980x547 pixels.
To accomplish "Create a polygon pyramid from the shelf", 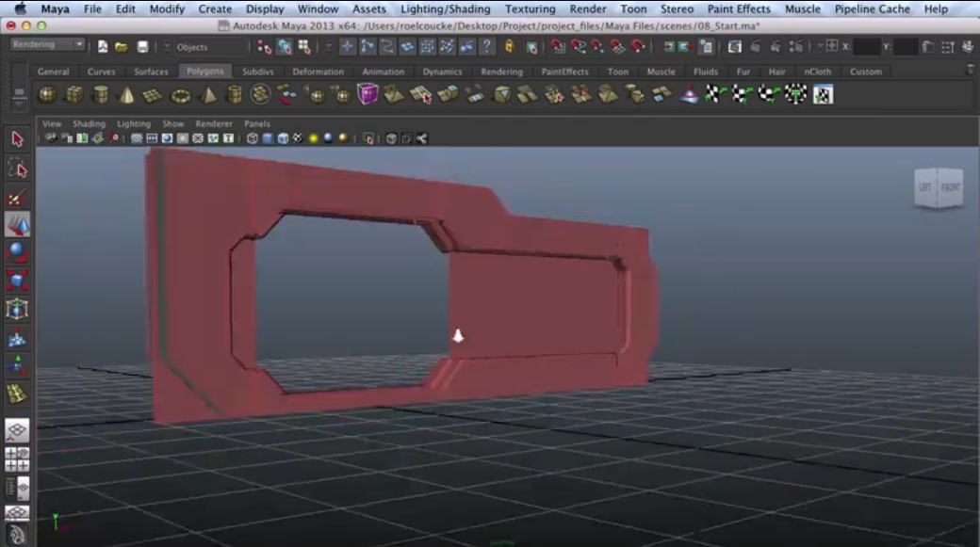I will (207, 95).
